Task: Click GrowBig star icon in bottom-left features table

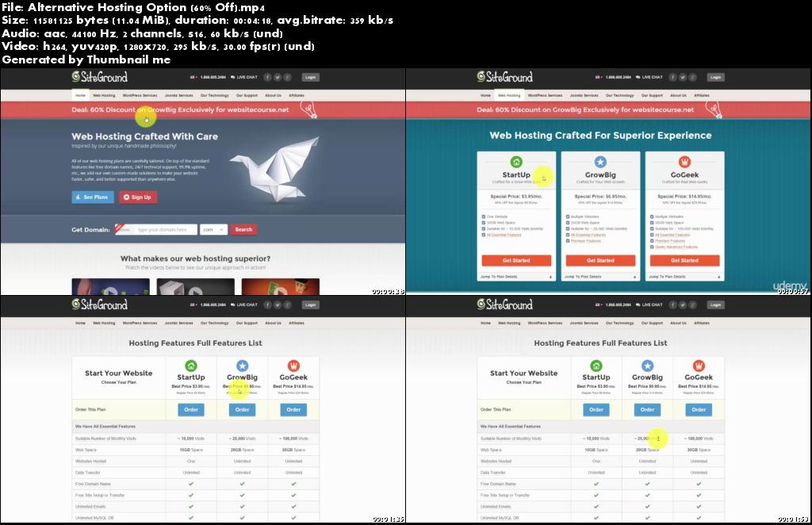Action: click(x=243, y=366)
